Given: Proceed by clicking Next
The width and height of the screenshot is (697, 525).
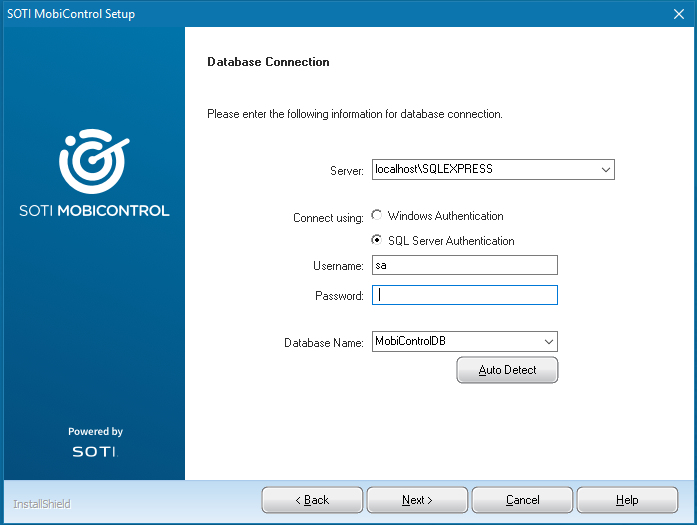Looking at the screenshot, I should [417, 500].
